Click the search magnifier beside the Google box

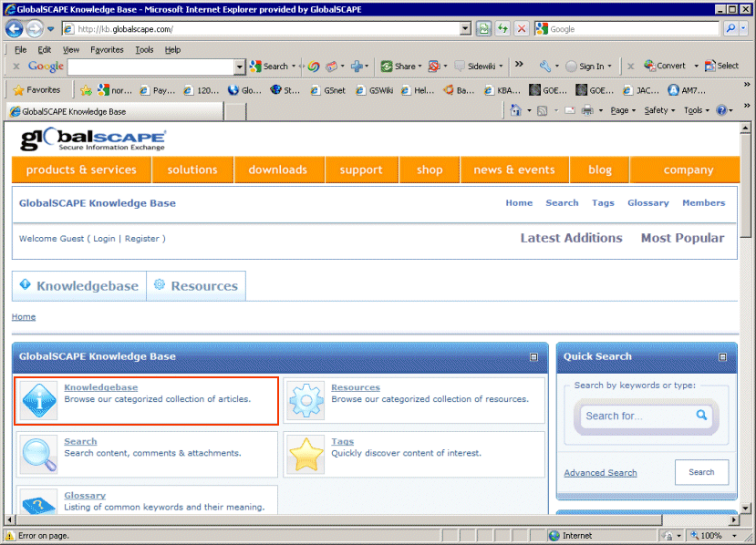pos(731,29)
